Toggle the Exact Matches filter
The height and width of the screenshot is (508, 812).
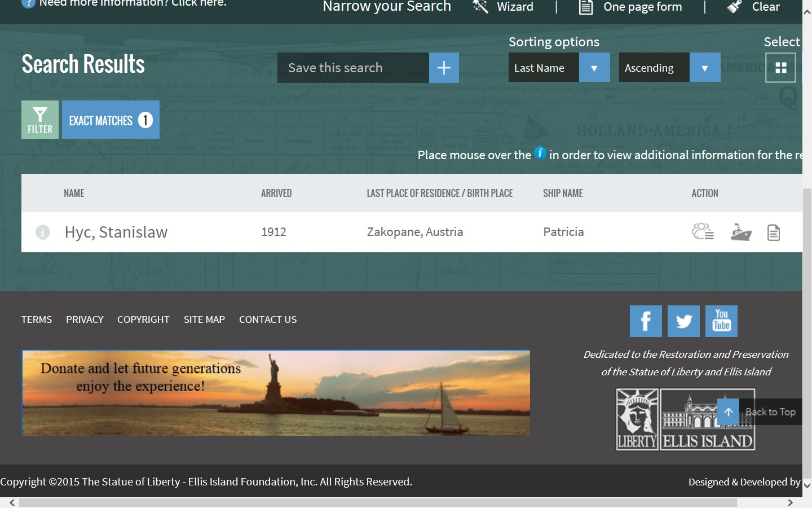[111, 120]
